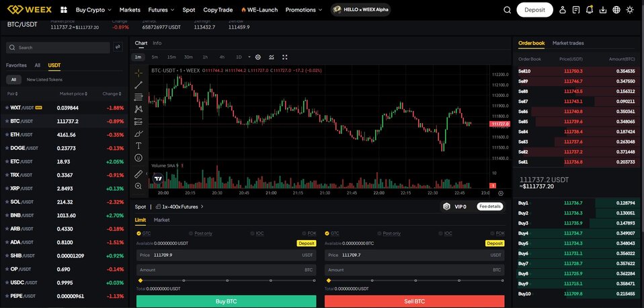Screen dimensions: 644x308
Task: Open the user account profile icon
Action: [x=563, y=10]
